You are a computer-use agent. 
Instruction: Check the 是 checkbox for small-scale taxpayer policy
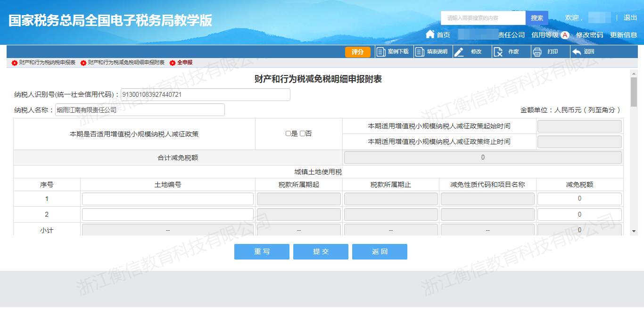point(288,134)
